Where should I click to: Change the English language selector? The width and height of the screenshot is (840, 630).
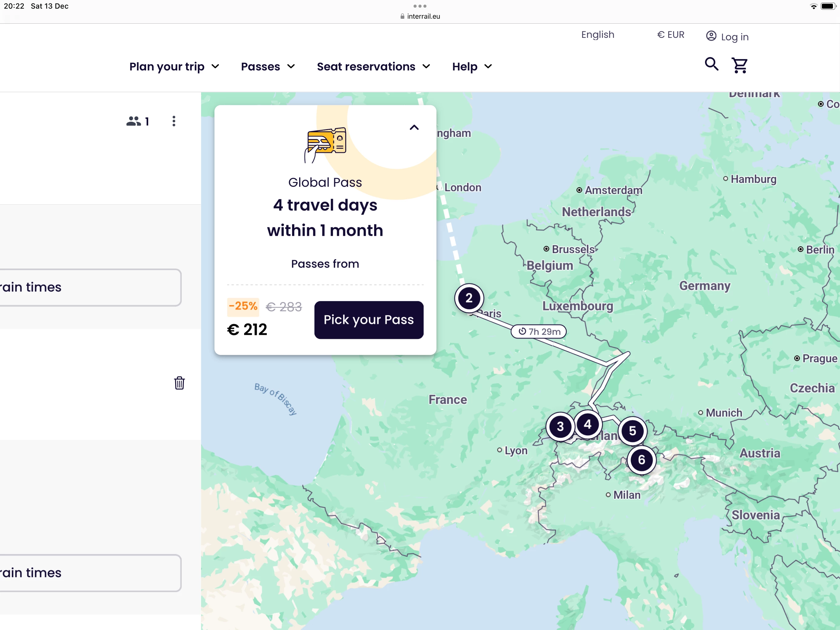pos(597,35)
